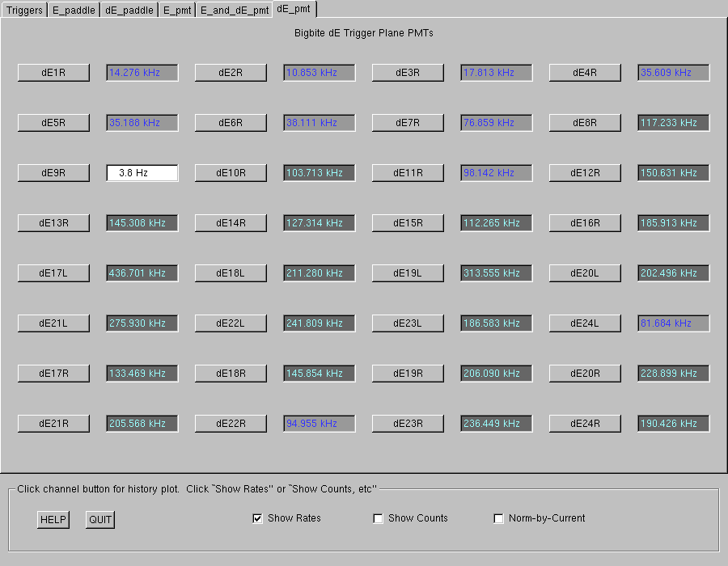
Task: Click the dE12R channel button
Action: pyautogui.click(x=585, y=173)
